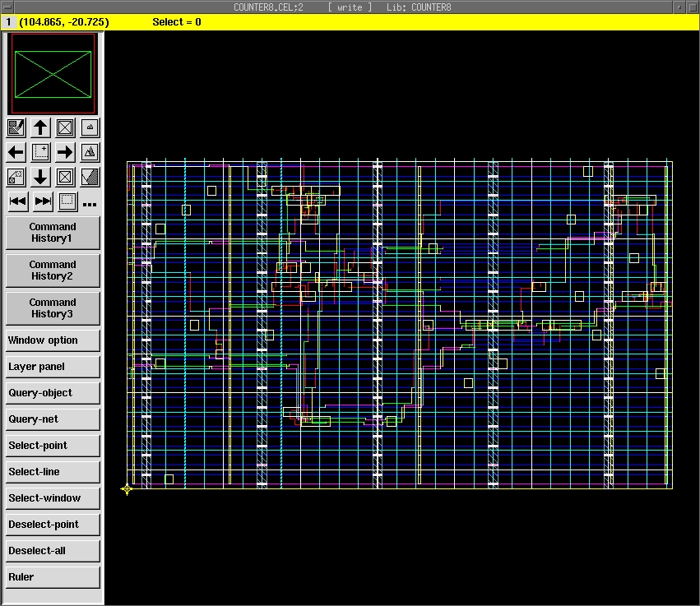Go to next view with fast-forward icon
Screen dimensions: 700x606
43,201
